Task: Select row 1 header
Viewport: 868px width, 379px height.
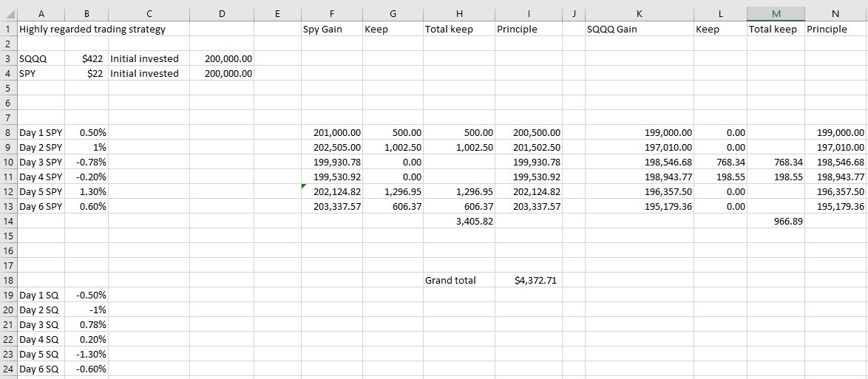Action: coord(8,30)
